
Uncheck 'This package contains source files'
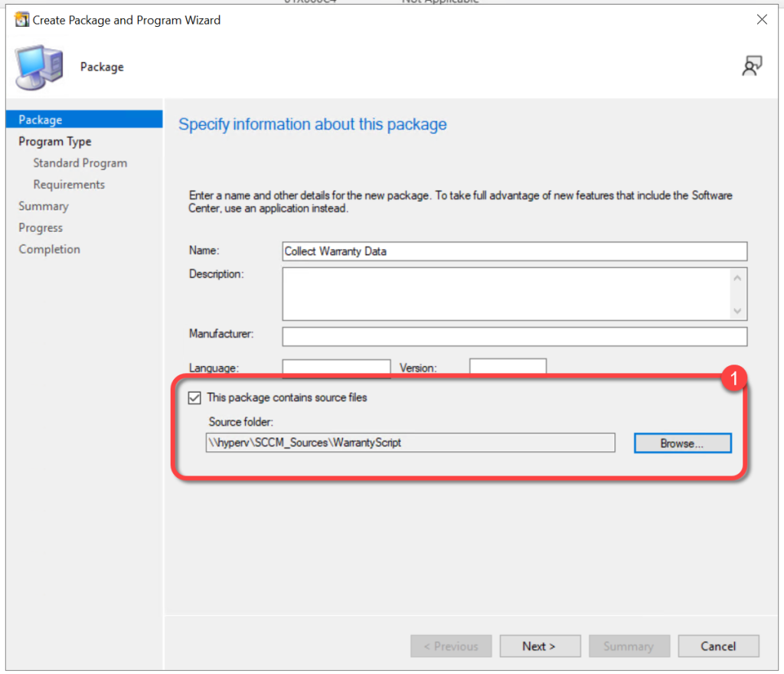194,398
